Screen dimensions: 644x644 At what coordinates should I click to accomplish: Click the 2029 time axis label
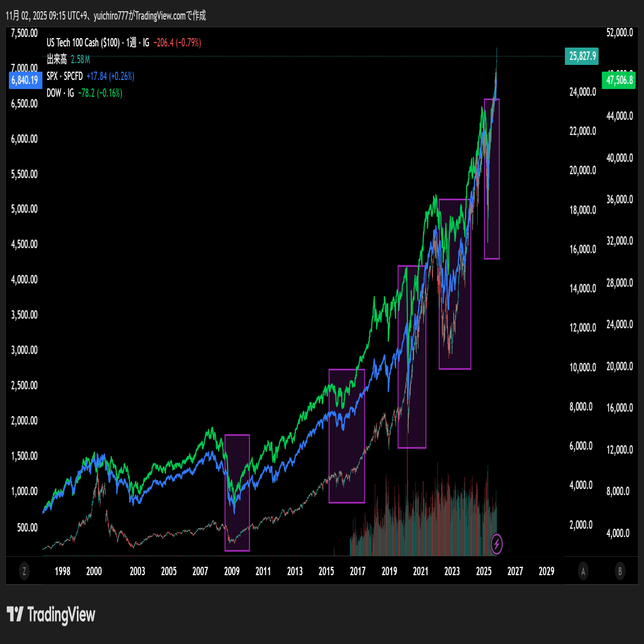pos(546,571)
